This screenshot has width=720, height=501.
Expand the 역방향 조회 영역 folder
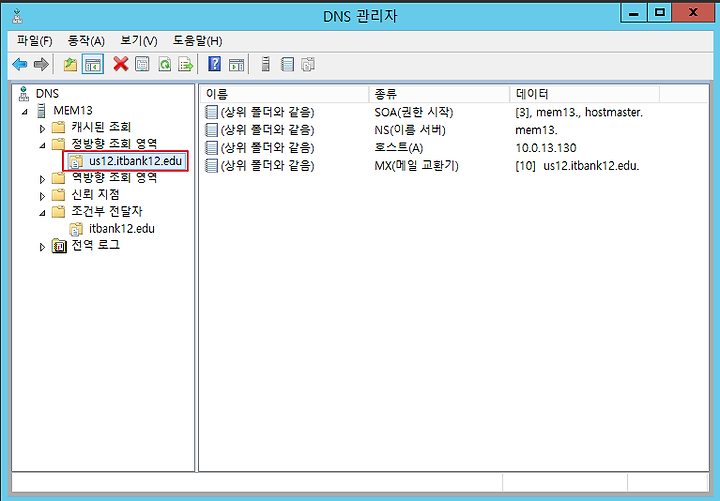(x=42, y=180)
